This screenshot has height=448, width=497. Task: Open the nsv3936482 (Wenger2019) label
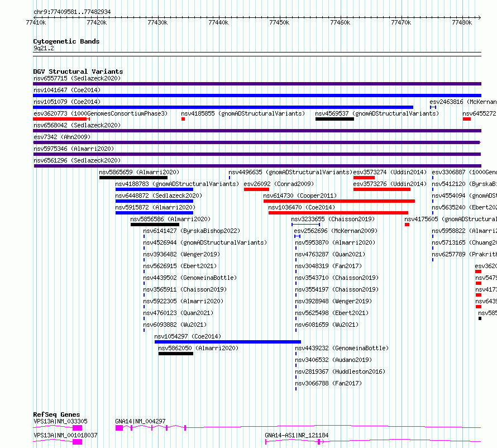181,255
